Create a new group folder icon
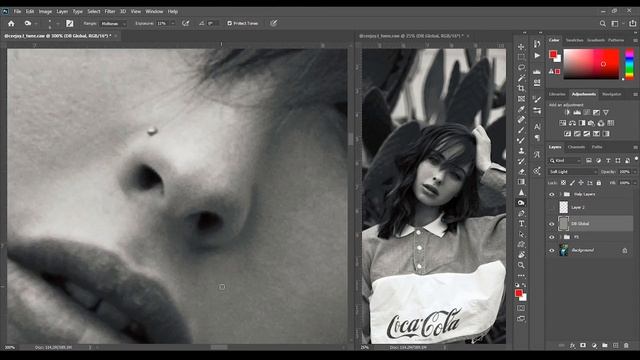This screenshot has width=640, height=360. click(x=604, y=345)
